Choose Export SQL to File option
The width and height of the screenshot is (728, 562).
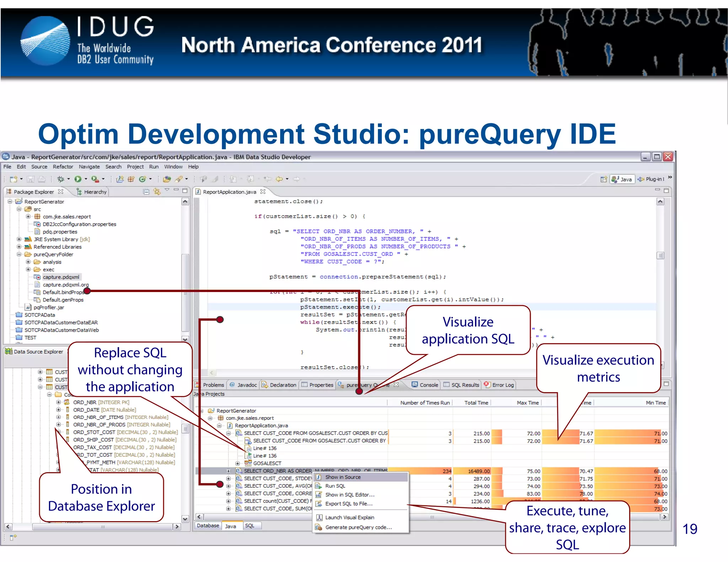(x=360, y=504)
